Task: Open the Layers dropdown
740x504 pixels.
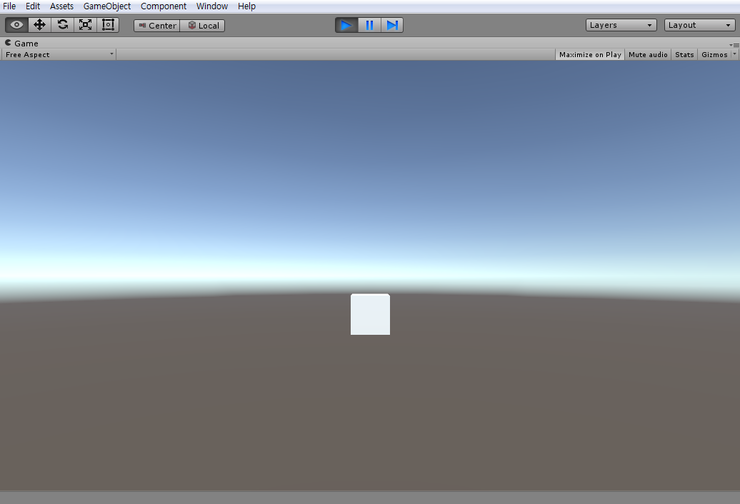Action: pyautogui.click(x=621, y=25)
